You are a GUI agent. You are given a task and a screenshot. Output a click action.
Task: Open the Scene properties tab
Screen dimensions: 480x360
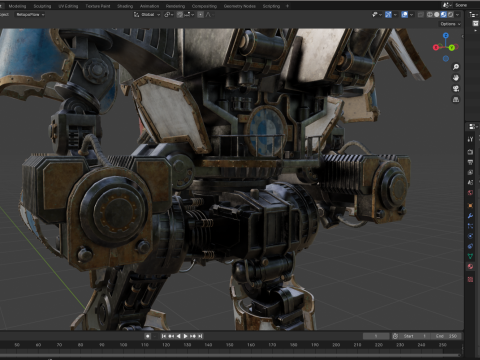click(x=470, y=183)
